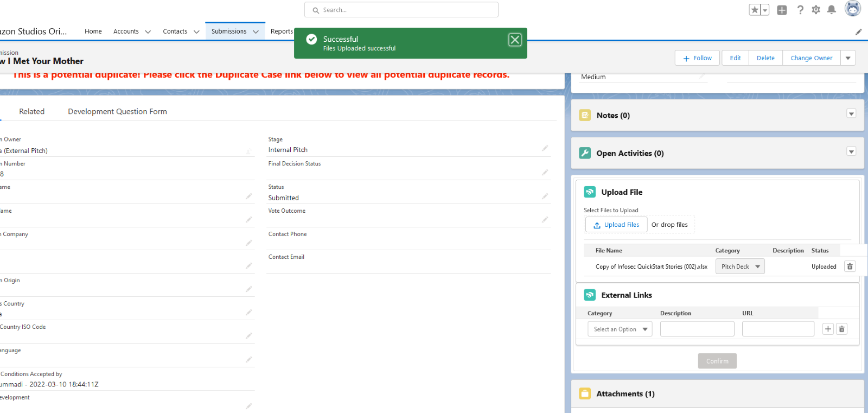This screenshot has height=413, width=868.
Task: Click the Open Activities wrench icon
Action: [x=585, y=153]
